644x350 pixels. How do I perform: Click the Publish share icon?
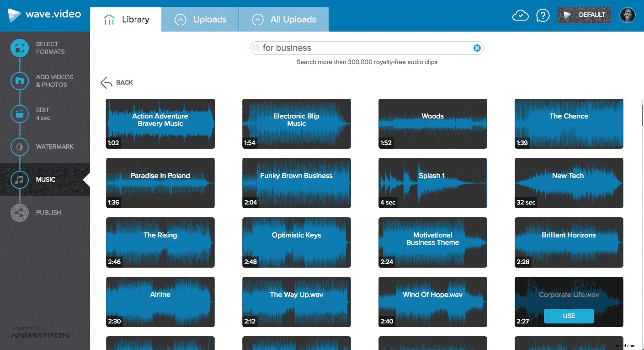tap(20, 213)
